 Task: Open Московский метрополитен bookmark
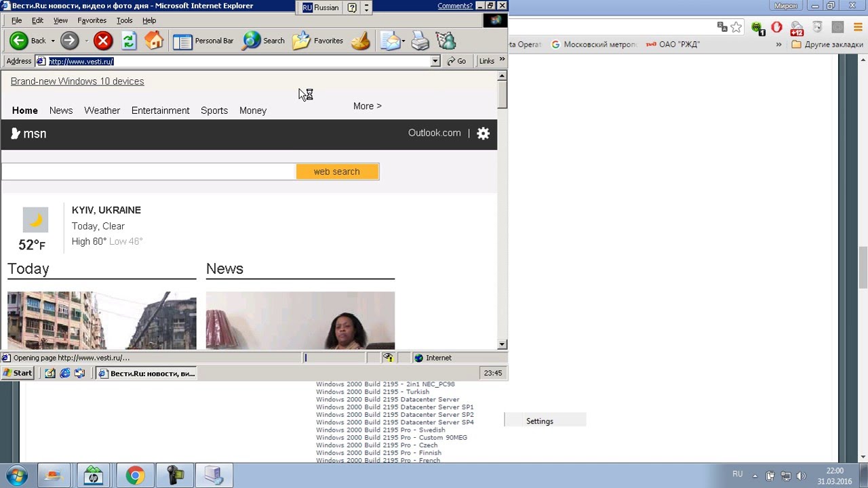(595, 45)
